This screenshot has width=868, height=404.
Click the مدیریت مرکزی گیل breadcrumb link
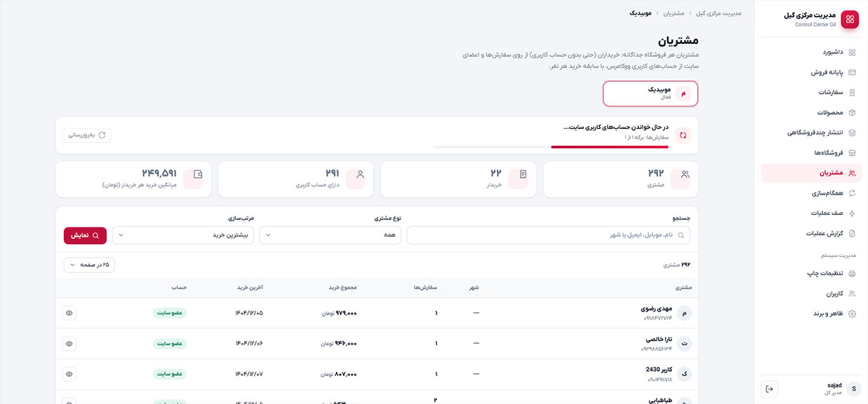tap(719, 13)
